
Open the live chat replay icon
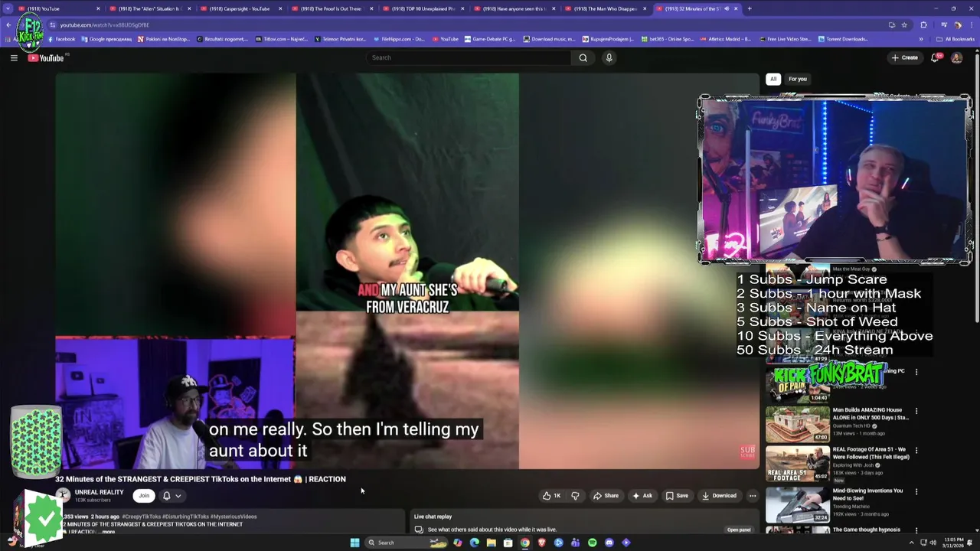point(419,530)
